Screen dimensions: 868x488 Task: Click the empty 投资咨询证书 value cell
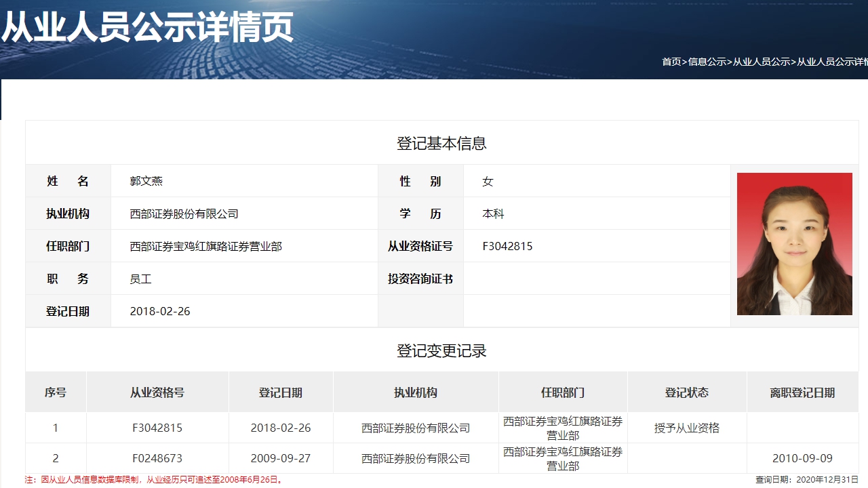pos(597,279)
